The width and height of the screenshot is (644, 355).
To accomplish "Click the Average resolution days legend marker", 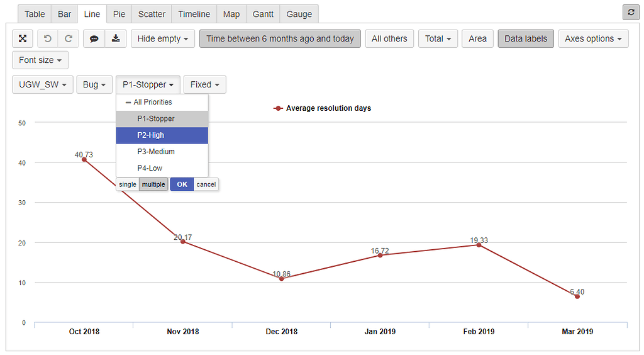I will (x=278, y=108).
